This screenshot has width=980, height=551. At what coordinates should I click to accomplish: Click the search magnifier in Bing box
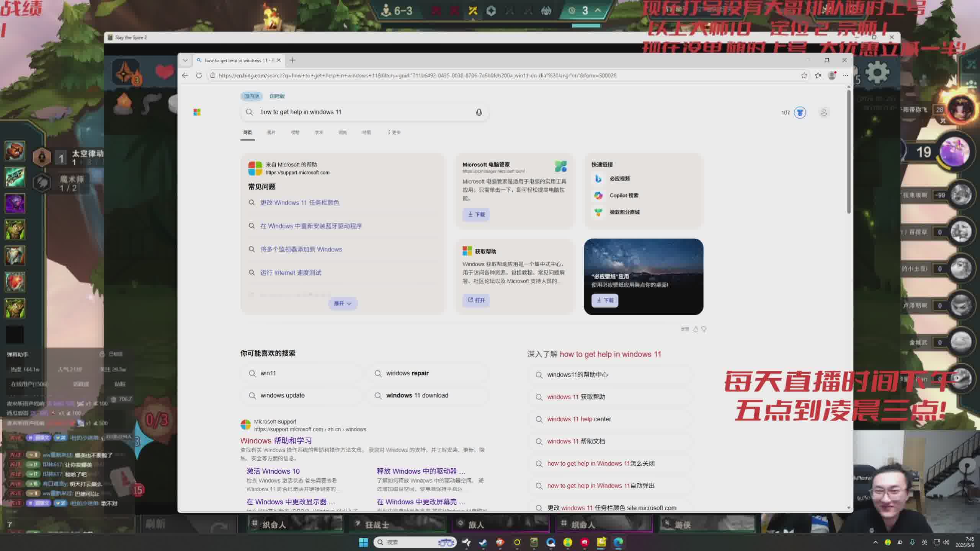point(250,112)
